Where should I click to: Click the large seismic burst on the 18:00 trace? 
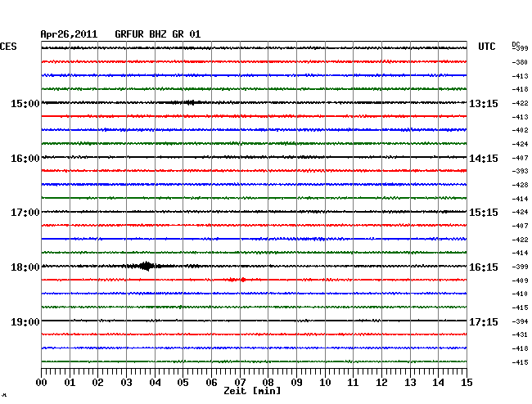pos(147,266)
